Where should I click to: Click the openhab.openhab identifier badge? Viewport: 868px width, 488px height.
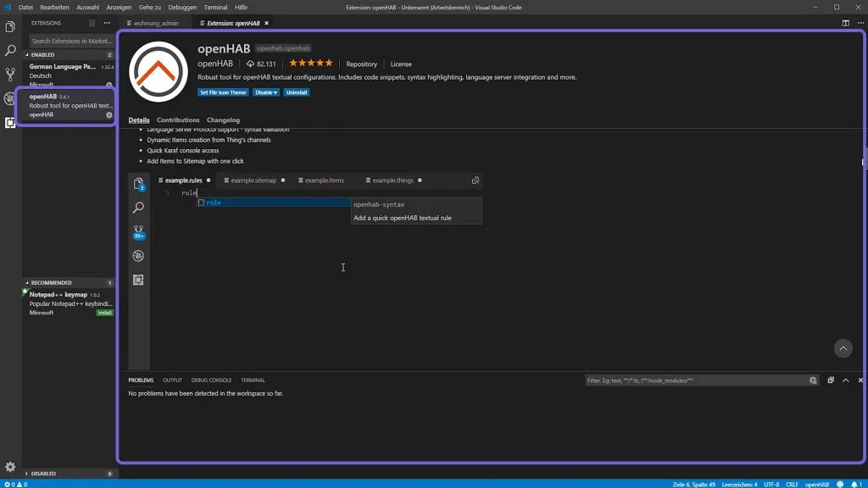click(x=283, y=48)
